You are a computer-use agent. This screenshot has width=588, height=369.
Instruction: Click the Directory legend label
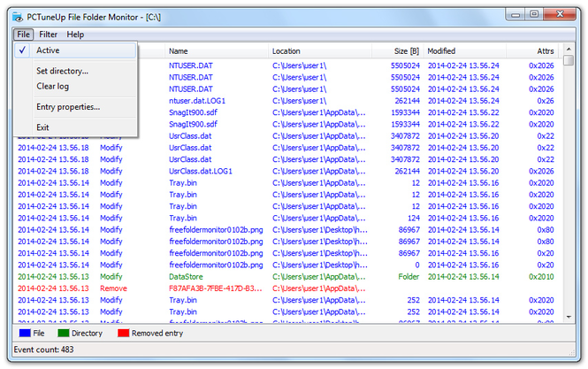(87, 334)
